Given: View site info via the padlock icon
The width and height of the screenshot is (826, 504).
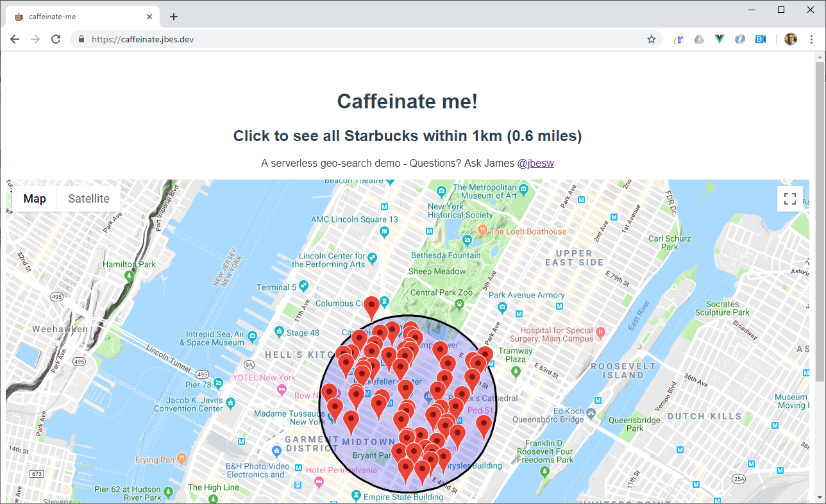Looking at the screenshot, I should click(x=81, y=39).
